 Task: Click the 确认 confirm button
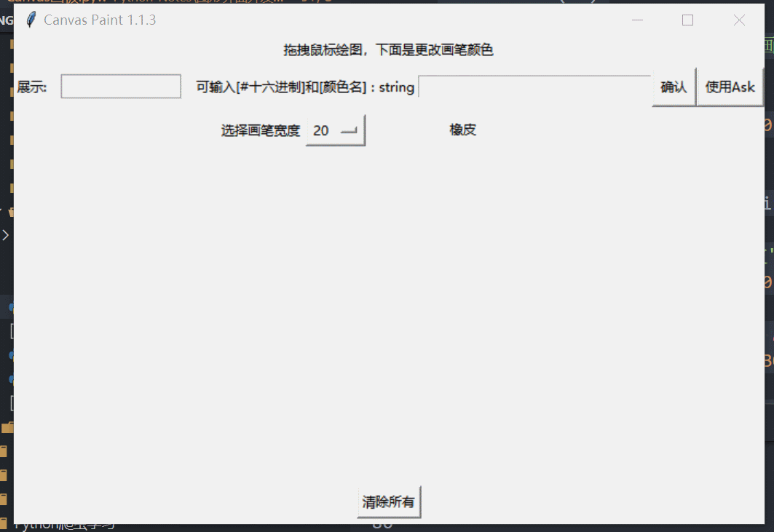674,87
